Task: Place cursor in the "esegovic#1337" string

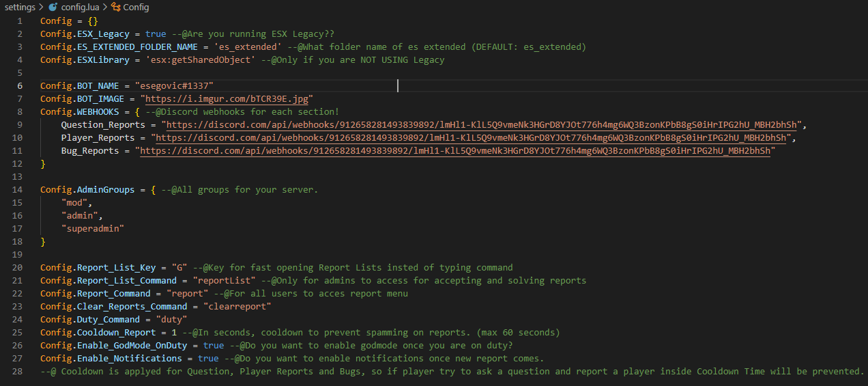Action: [174, 85]
